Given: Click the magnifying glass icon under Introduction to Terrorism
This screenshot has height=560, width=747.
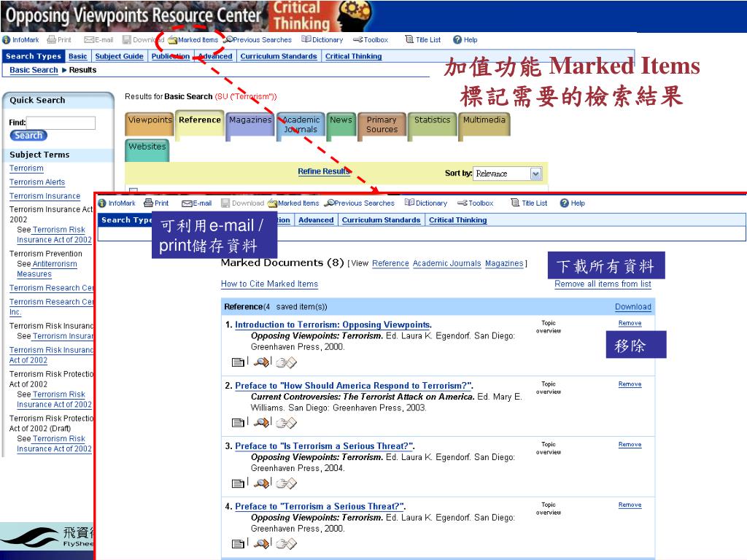Looking at the screenshot, I should [262, 362].
